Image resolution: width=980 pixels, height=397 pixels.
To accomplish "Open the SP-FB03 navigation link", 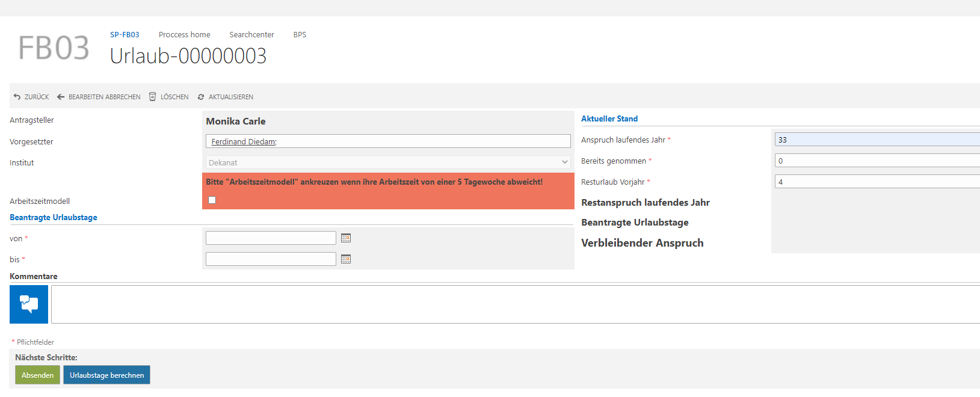I will 125,35.
